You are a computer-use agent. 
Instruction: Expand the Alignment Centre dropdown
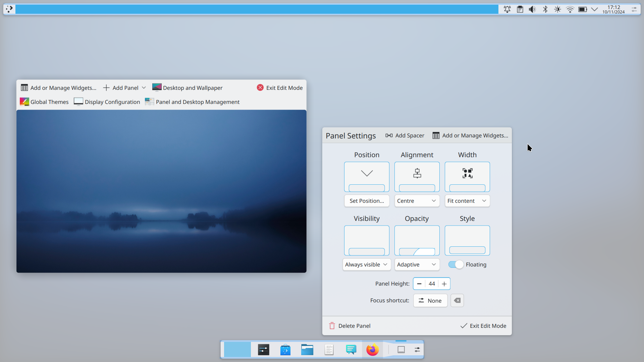point(417,201)
